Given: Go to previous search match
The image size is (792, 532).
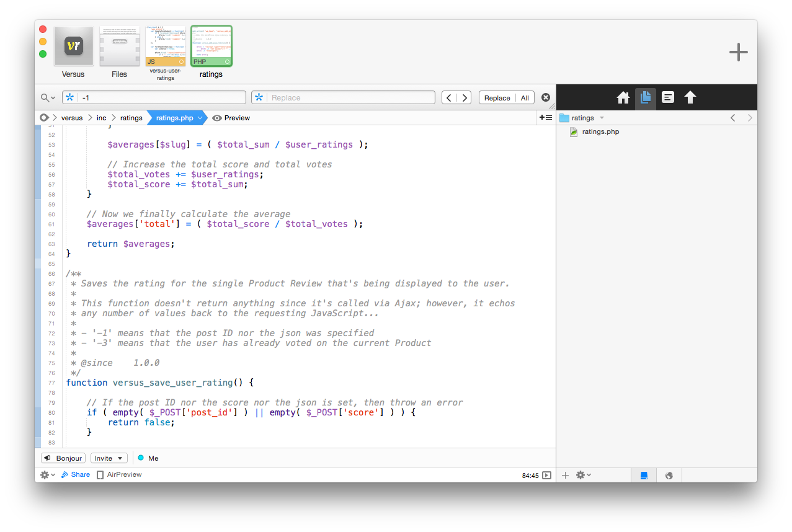Looking at the screenshot, I should (449, 98).
